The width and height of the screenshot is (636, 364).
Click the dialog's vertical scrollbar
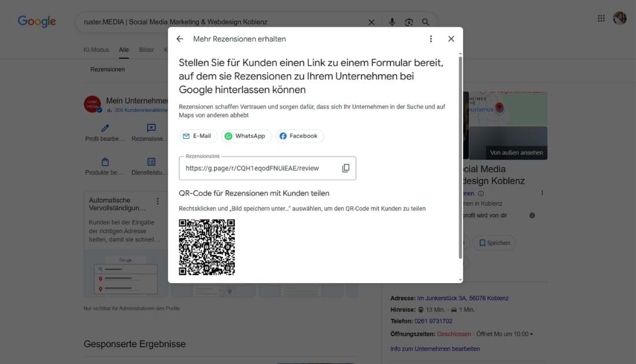pos(460,157)
